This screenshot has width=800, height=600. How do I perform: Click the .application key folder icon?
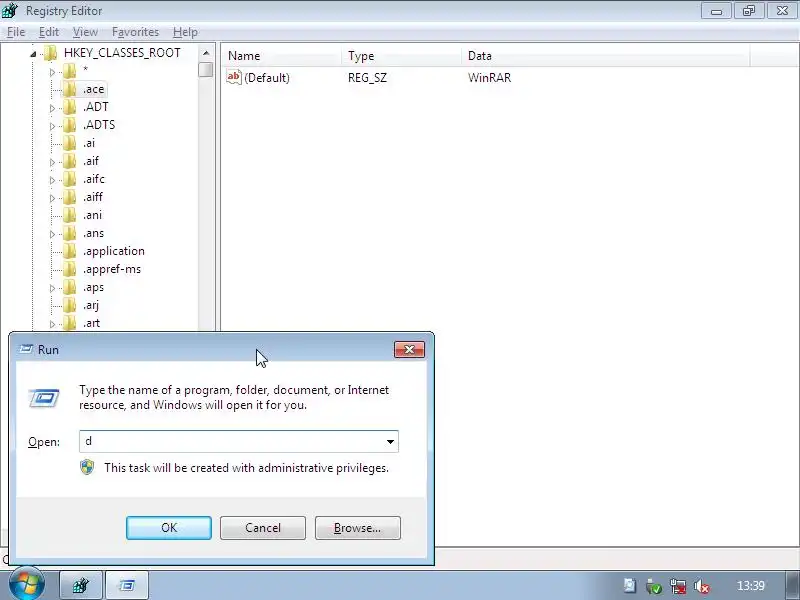[69, 251]
